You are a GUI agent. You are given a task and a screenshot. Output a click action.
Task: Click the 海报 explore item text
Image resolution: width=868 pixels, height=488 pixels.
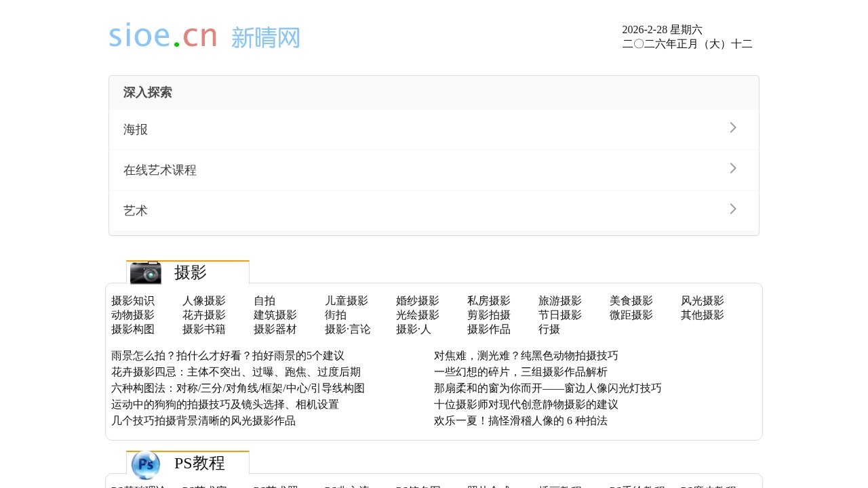[136, 129]
